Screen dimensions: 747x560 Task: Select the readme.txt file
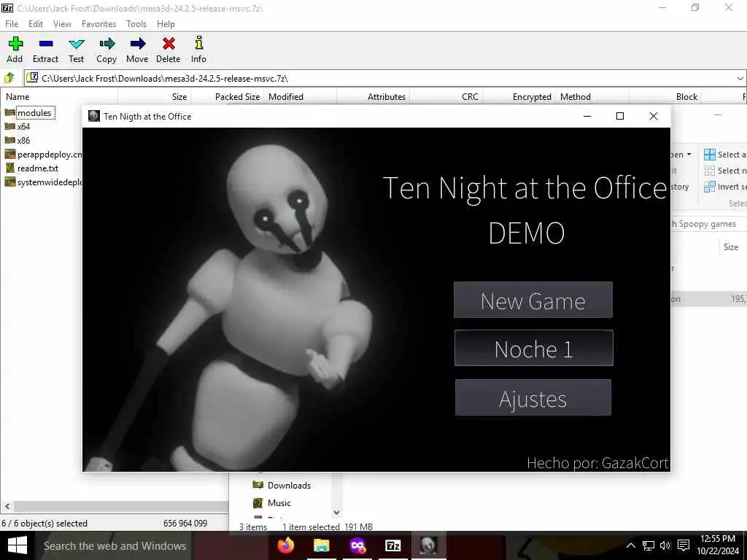click(32, 168)
